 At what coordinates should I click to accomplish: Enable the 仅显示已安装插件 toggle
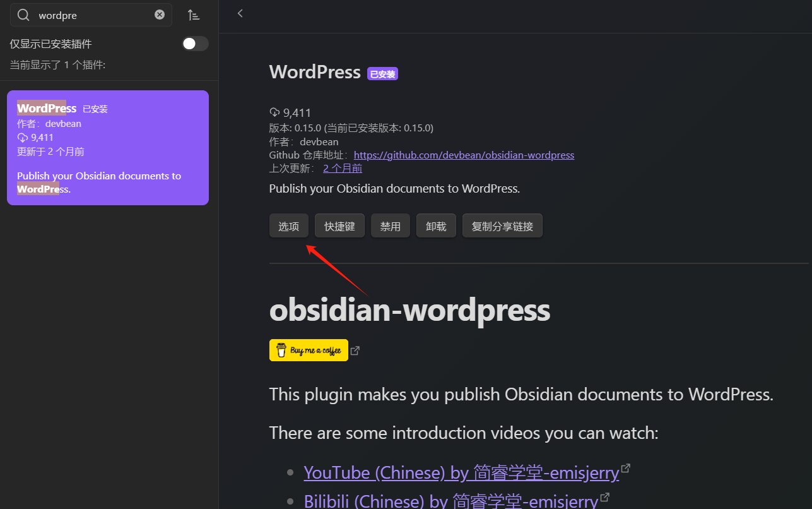click(195, 44)
